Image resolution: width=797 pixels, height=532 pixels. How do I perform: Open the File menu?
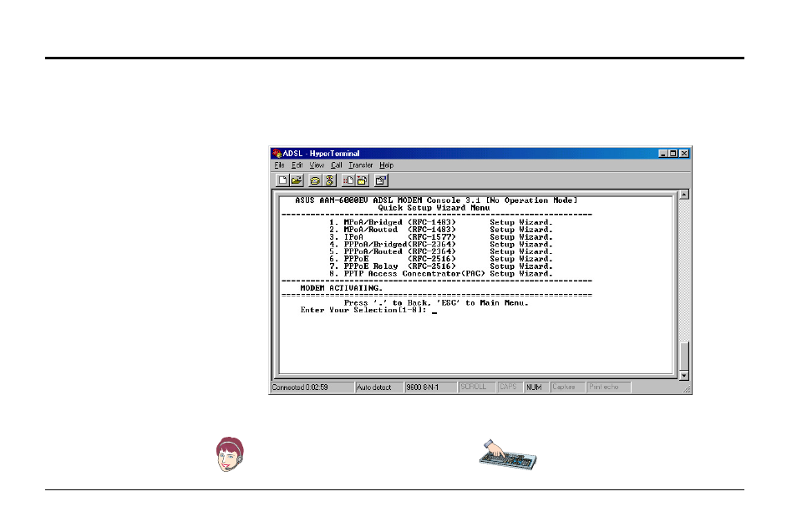coord(279,165)
